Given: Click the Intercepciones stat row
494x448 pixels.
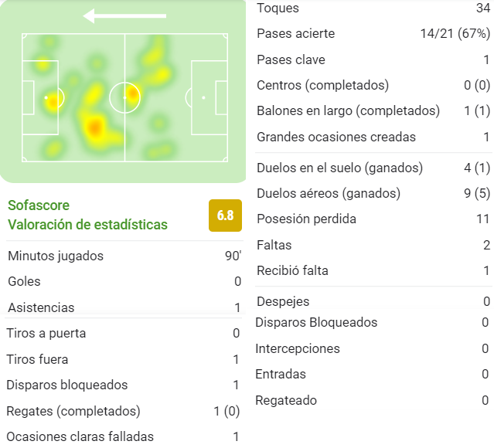Looking at the screenshot, I should (x=373, y=348).
